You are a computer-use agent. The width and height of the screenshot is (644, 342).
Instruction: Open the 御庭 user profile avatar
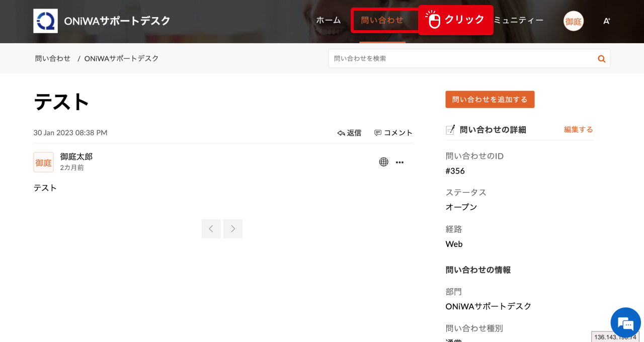(573, 21)
